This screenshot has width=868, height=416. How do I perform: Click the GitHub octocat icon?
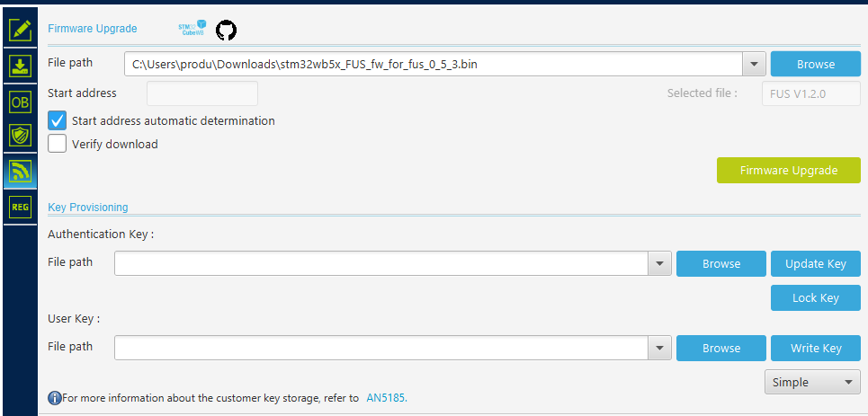tap(226, 30)
